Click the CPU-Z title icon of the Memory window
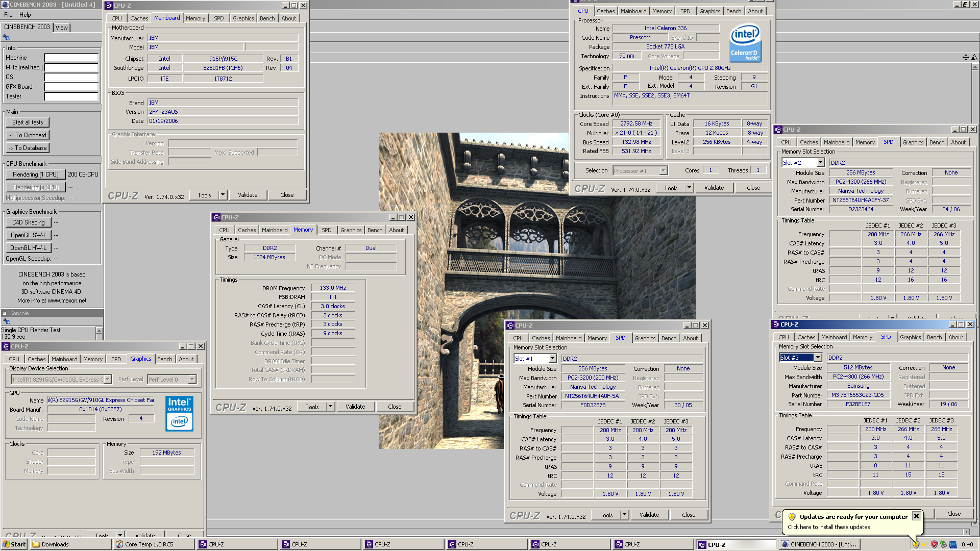 [216, 217]
